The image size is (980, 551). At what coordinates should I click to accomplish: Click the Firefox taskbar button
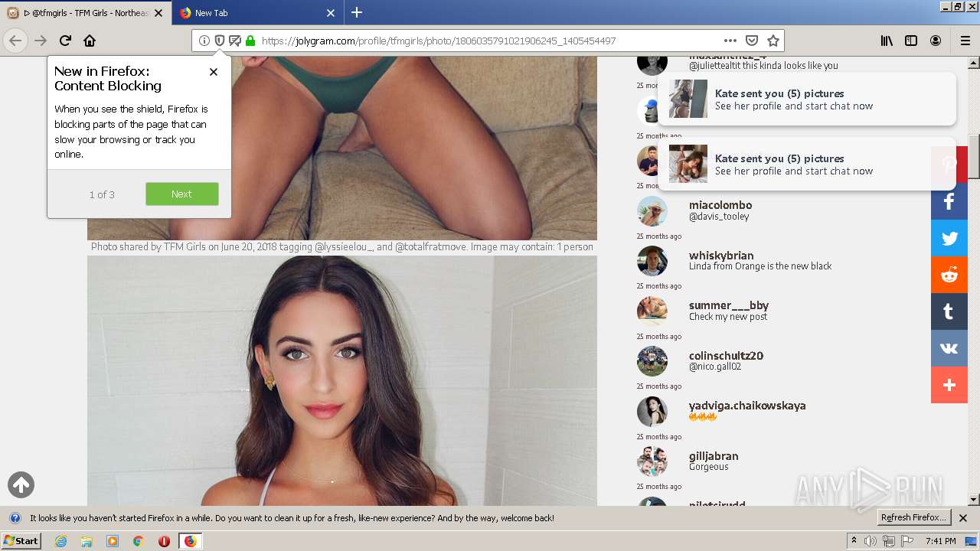tap(190, 541)
